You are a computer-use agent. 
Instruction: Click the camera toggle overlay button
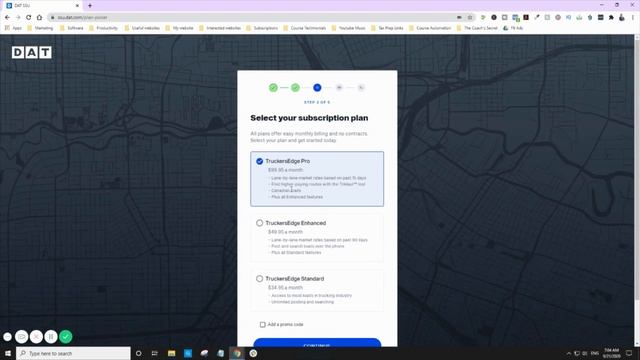tap(22, 337)
